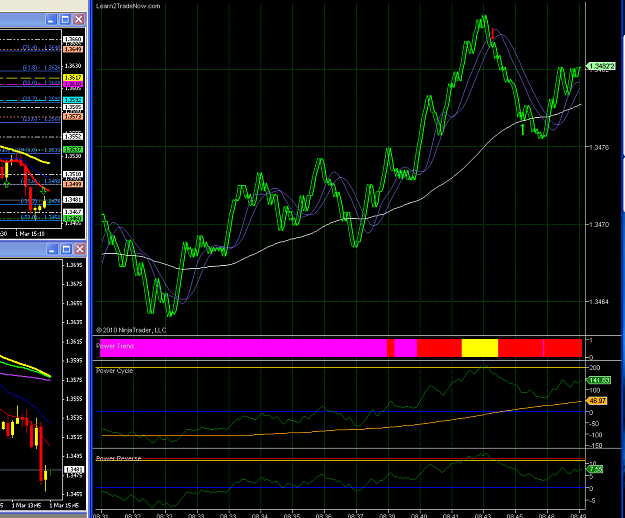This screenshot has width=625, height=518.
Task: Minimize the upper-left chart window
Action: point(51,20)
